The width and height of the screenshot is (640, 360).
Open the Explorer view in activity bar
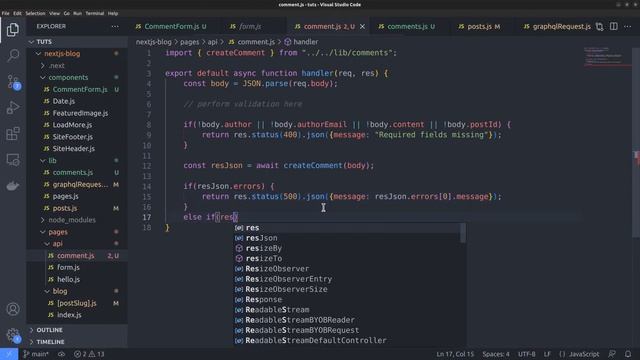click(x=13, y=30)
